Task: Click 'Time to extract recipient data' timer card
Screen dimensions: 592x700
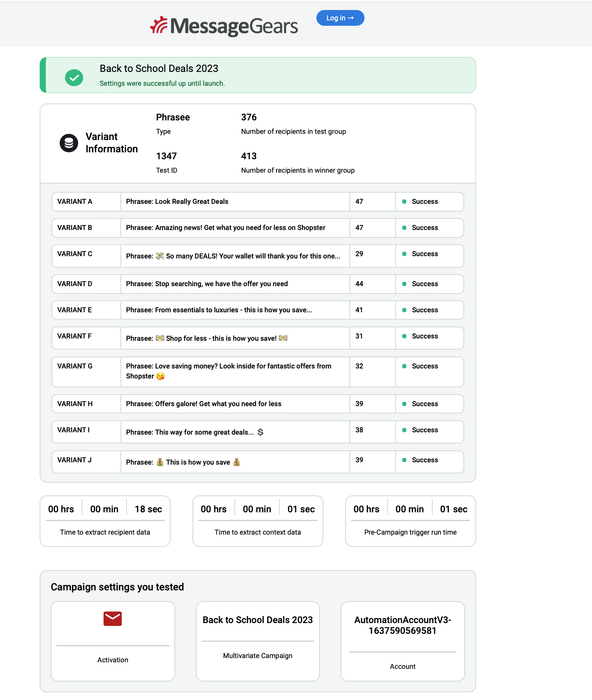Action: (x=105, y=521)
